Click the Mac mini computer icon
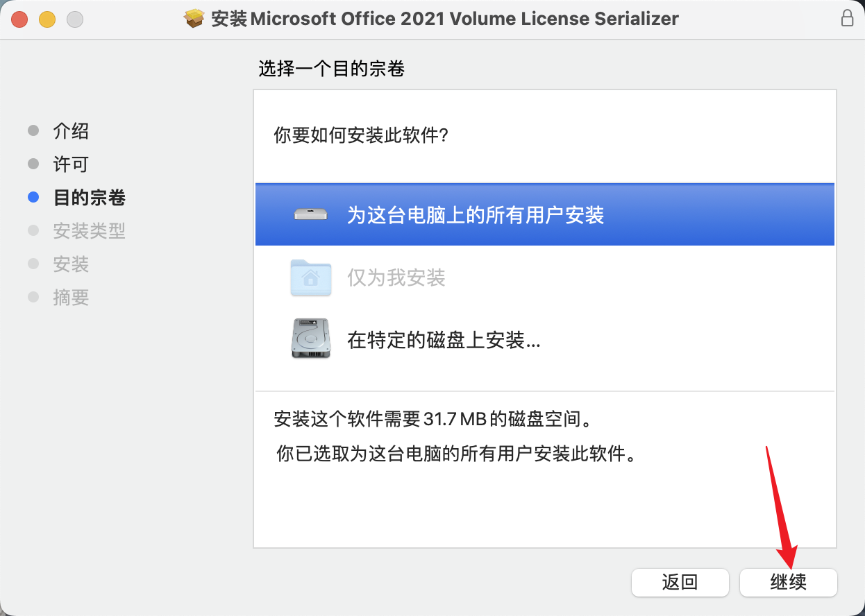Screen dimensions: 865x616 click(310, 215)
